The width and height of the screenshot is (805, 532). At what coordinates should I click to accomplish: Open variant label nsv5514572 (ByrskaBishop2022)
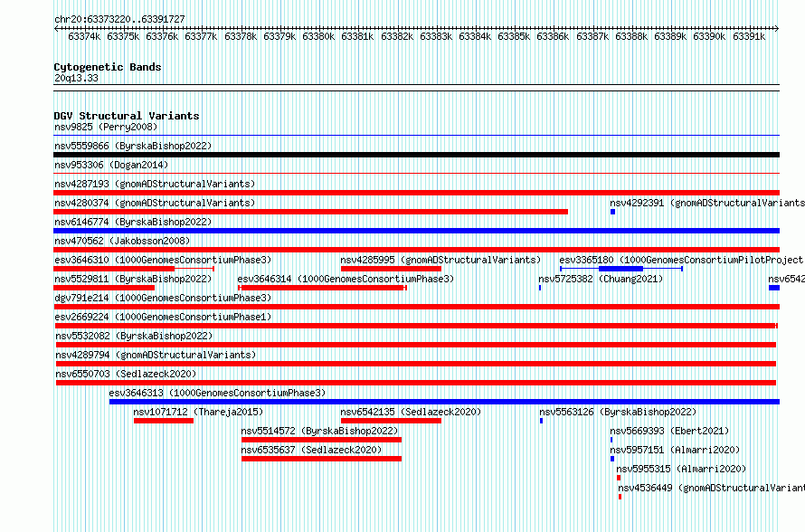pos(320,431)
